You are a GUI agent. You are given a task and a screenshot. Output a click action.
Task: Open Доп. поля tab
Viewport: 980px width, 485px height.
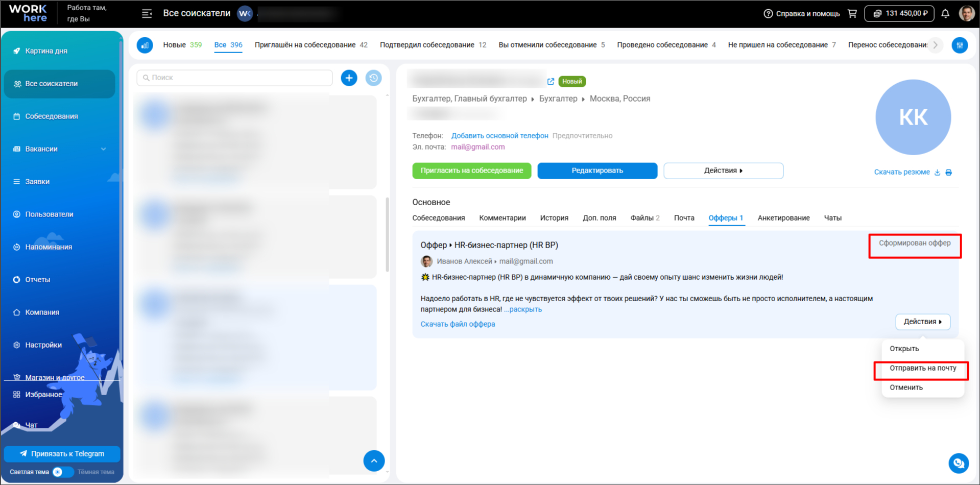[x=600, y=218]
